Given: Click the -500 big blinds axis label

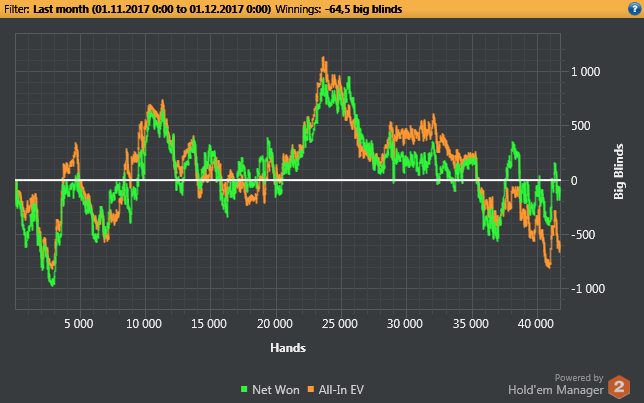Looking at the screenshot, I should coord(583,235).
